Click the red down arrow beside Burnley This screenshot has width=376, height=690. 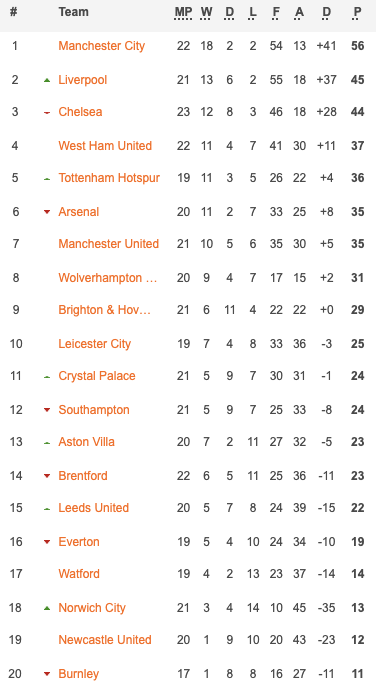coord(47,674)
